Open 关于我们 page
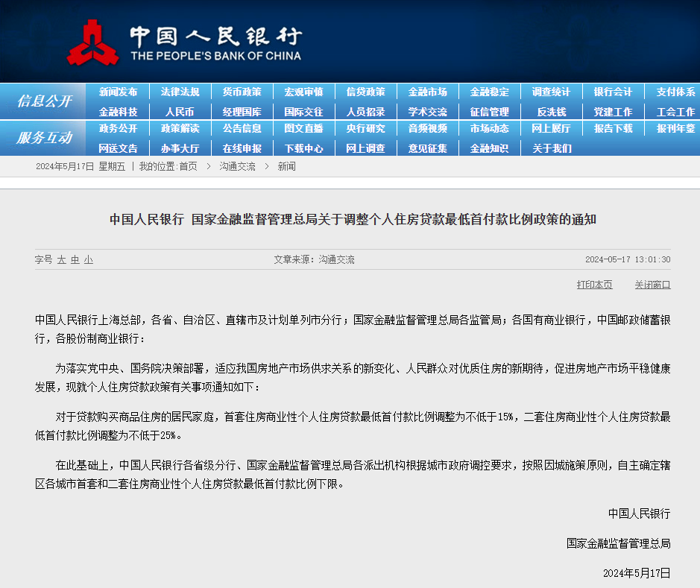This screenshot has width=700, height=588. [x=552, y=148]
